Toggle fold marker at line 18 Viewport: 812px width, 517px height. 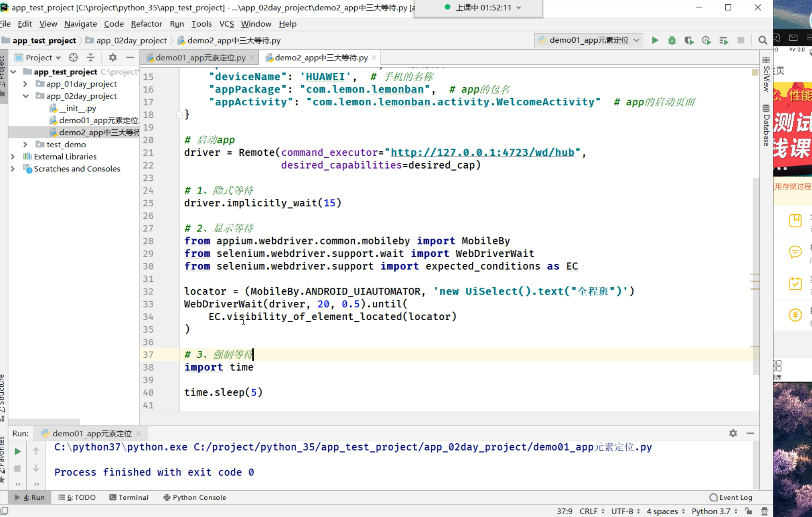[179, 115]
